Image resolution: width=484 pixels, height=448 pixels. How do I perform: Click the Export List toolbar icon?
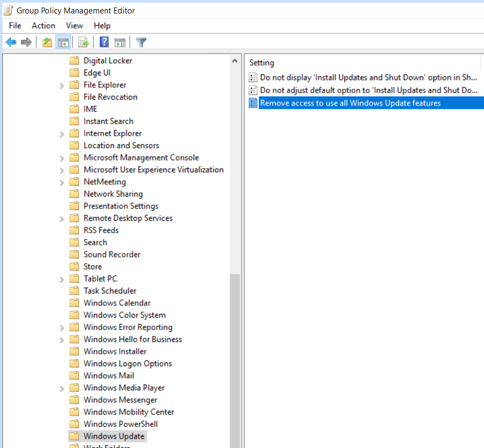tap(83, 43)
